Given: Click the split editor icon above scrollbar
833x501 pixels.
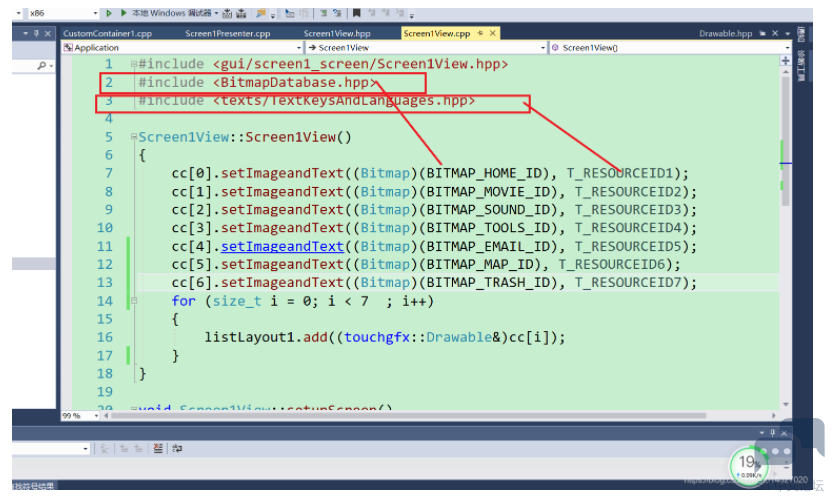Looking at the screenshot, I should 785,61.
